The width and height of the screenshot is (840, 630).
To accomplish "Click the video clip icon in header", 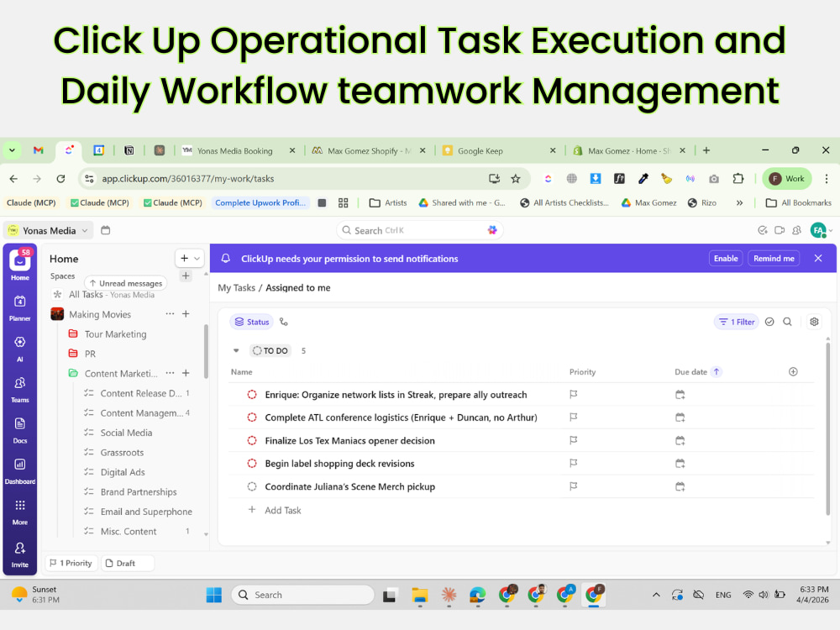I will click(780, 230).
